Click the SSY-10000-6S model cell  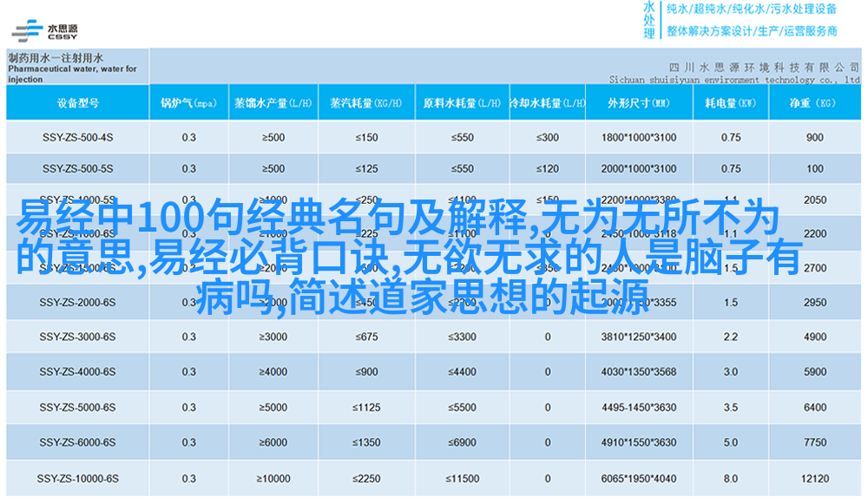pyautogui.click(x=77, y=479)
